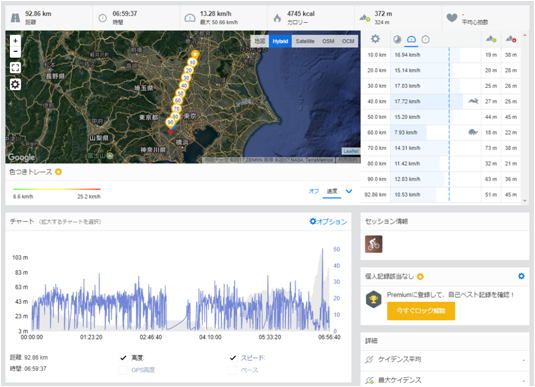Zoom out on the map
Image resolution: width=535 pixels, height=387 pixels.
(15, 52)
